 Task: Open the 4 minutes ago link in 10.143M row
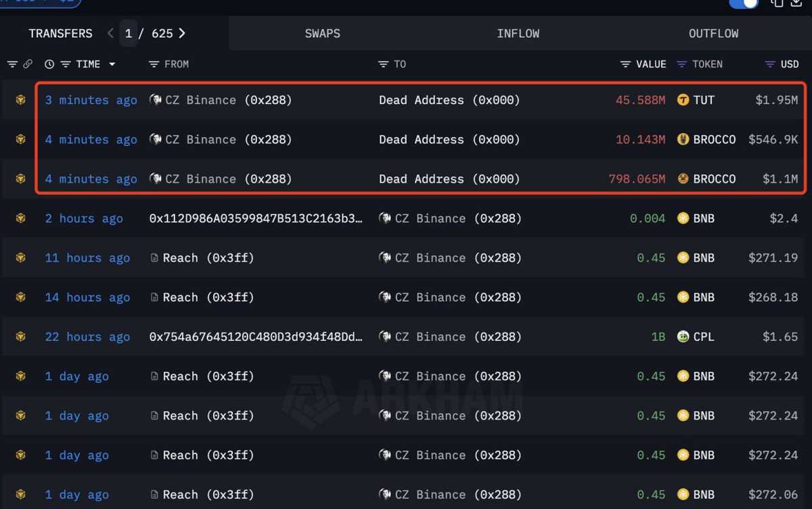pos(91,139)
